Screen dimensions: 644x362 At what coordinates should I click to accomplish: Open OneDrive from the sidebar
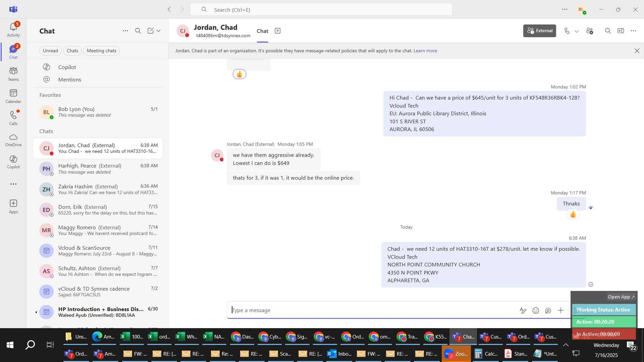(13, 140)
